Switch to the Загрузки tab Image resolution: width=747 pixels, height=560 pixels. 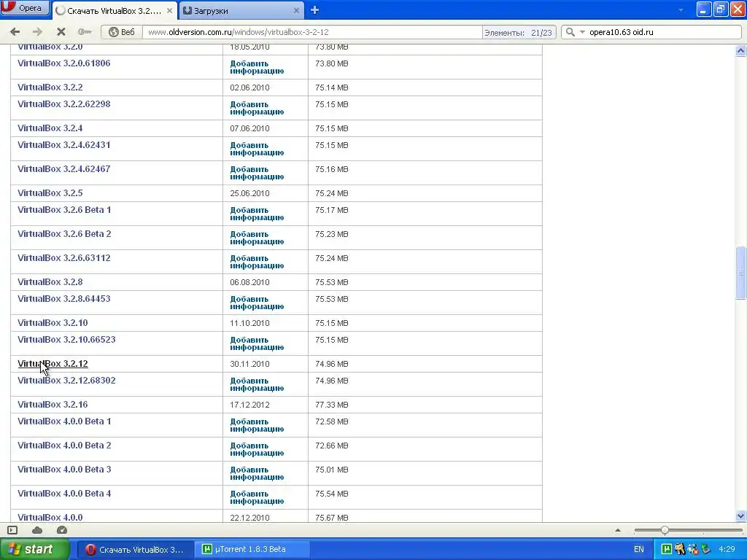pos(241,10)
